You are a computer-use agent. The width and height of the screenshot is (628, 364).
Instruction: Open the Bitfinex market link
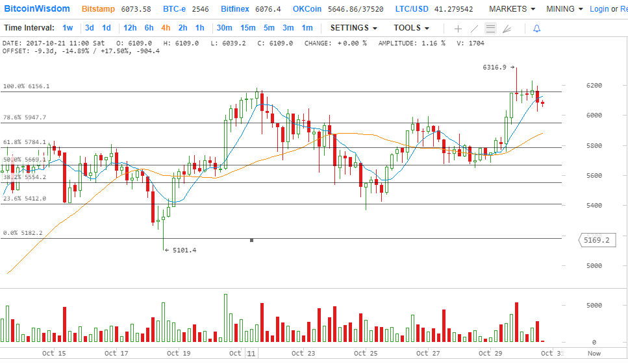238,9
